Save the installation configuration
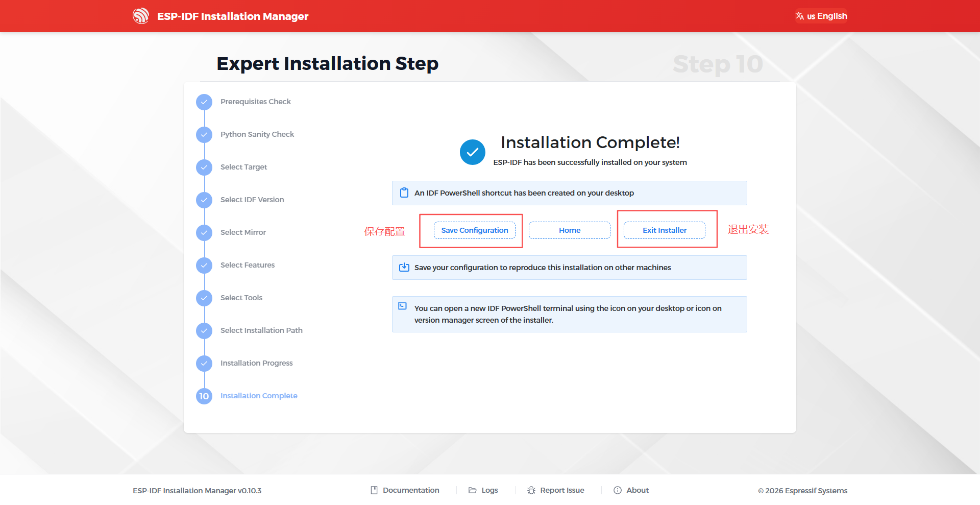This screenshot has height=505, width=980. [x=475, y=230]
